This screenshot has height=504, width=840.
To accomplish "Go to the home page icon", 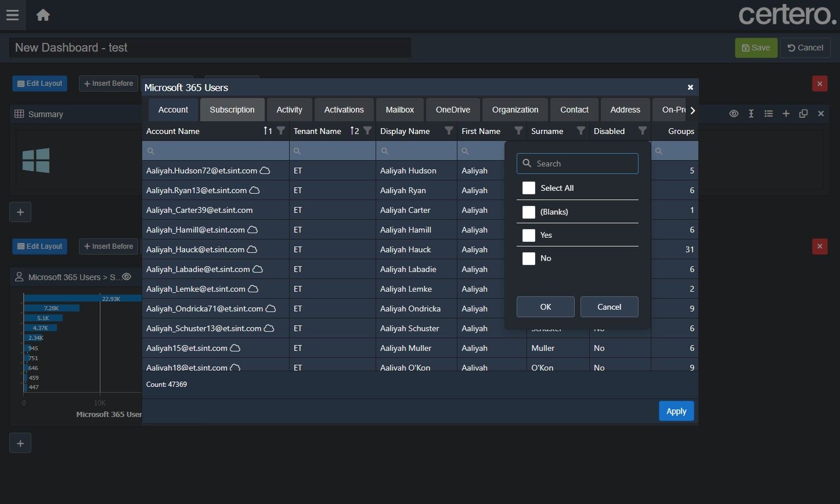I will 43,15.
